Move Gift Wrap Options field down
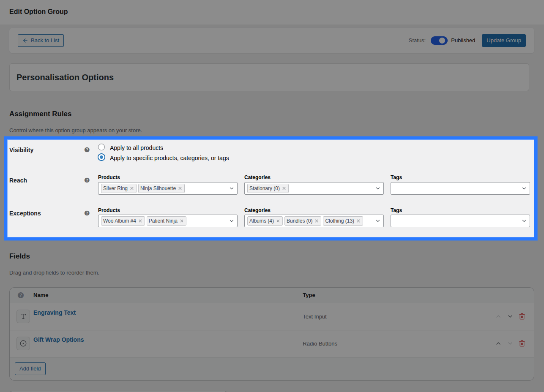The image size is (544, 392). 510,343
